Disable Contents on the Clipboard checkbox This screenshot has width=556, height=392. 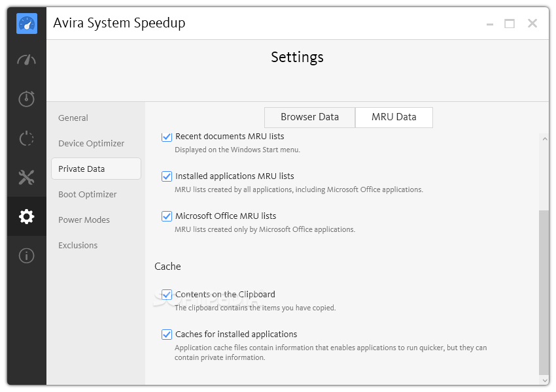(167, 295)
